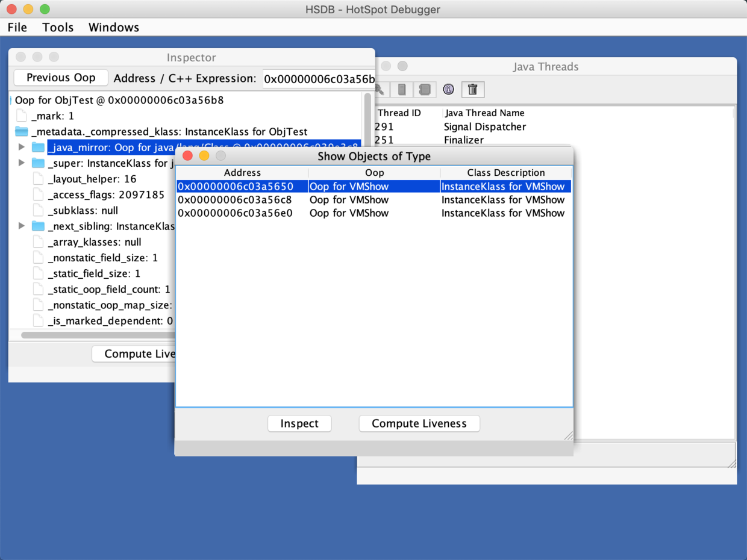Click the thread information (i) icon
This screenshot has width=747, height=560.
coord(448,90)
